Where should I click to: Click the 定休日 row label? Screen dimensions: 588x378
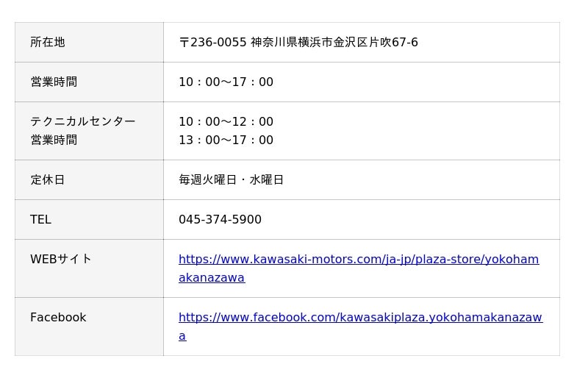click(48, 179)
